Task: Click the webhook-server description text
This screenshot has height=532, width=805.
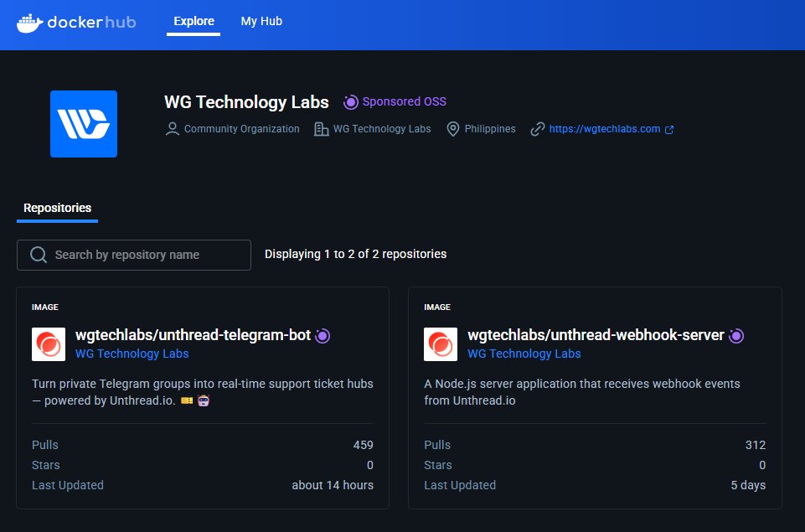Action: point(582,392)
